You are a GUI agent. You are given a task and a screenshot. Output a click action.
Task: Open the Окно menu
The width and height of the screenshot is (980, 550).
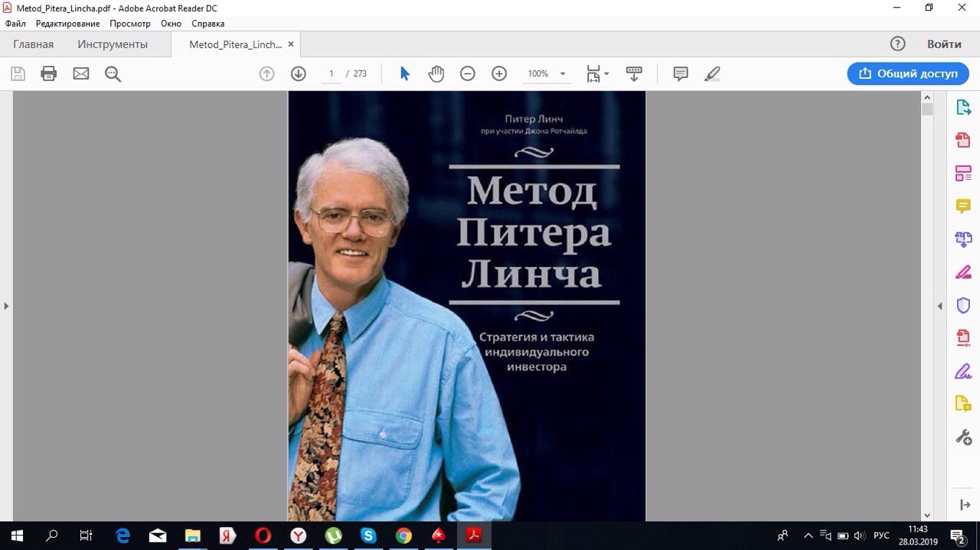pyautogui.click(x=171, y=24)
